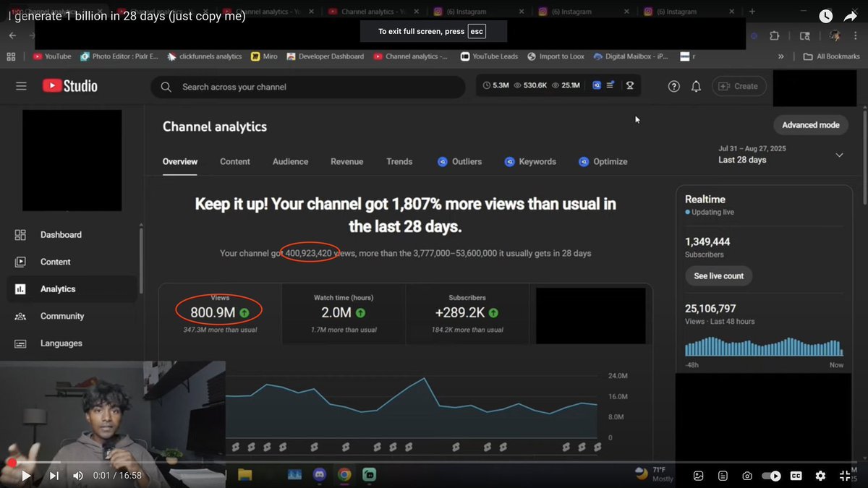Open the Photo Editor Pixlr bookmark
This screenshot has width=868, height=488.
(119, 56)
